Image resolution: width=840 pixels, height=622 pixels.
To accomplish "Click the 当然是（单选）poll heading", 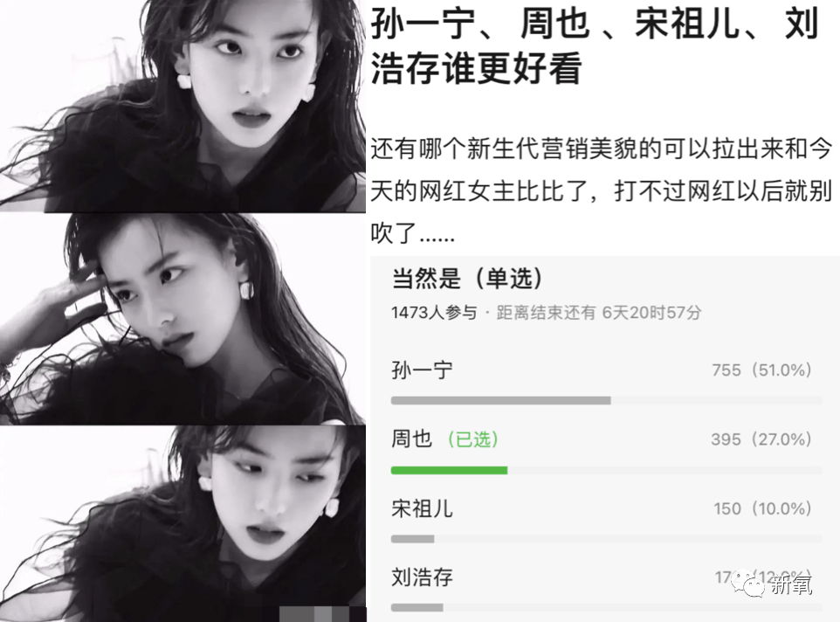I will pos(467,278).
